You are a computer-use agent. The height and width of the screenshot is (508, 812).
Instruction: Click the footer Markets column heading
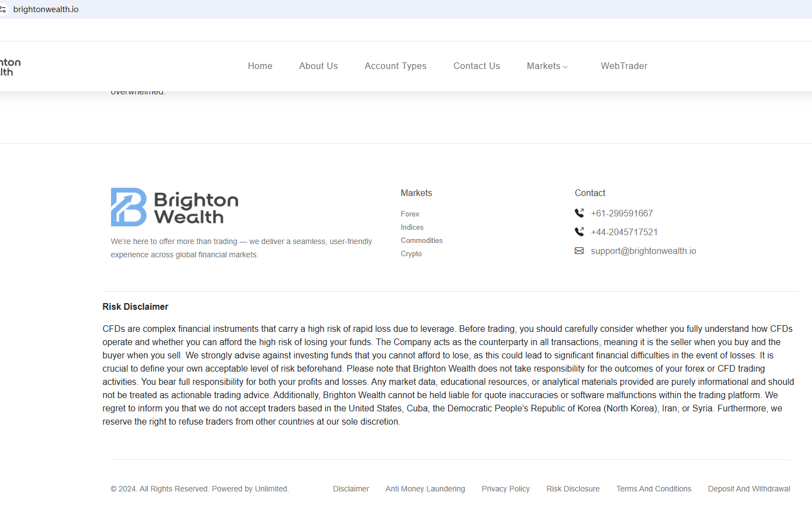416,193
